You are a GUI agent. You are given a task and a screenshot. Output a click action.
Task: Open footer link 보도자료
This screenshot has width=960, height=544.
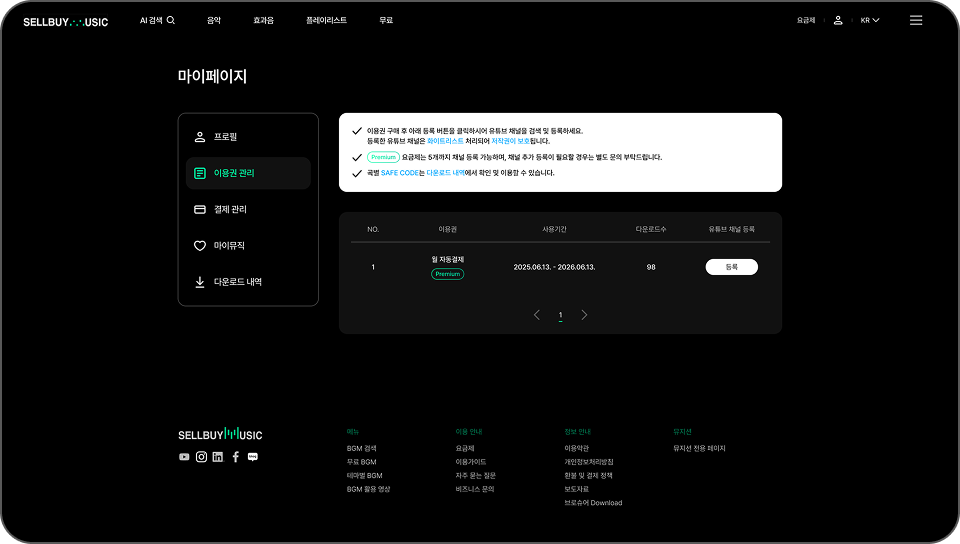coord(576,490)
